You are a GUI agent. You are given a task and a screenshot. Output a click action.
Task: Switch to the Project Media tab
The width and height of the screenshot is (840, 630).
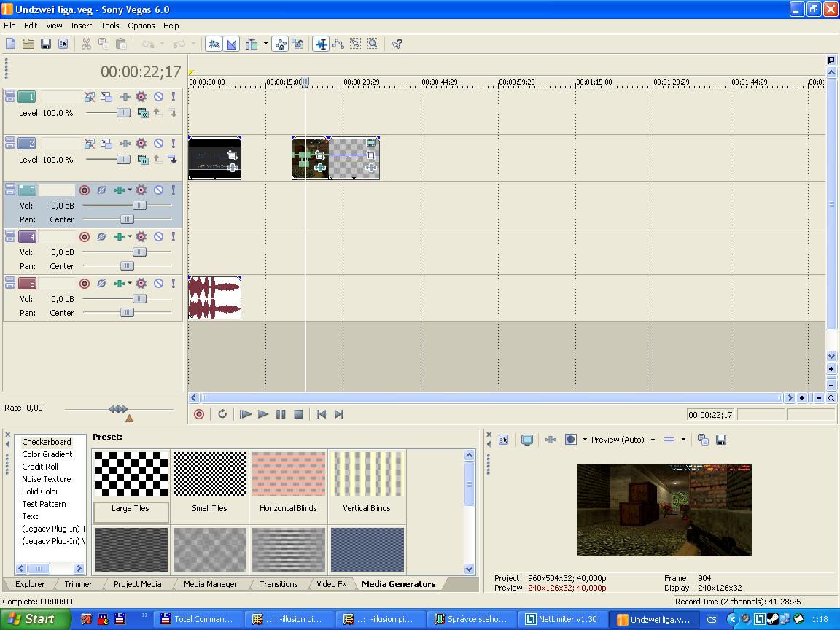(x=137, y=585)
